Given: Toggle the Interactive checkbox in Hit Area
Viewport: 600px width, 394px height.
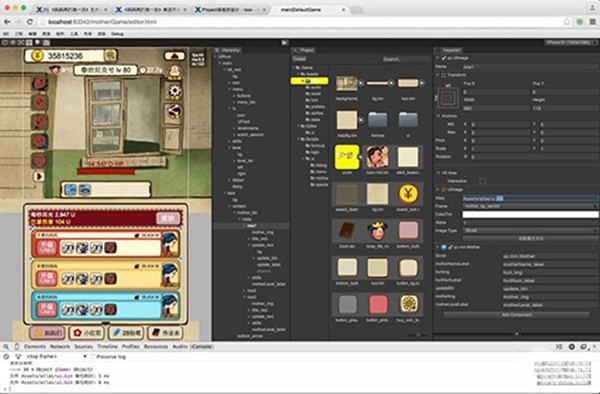Looking at the screenshot, I should pyautogui.click(x=483, y=181).
